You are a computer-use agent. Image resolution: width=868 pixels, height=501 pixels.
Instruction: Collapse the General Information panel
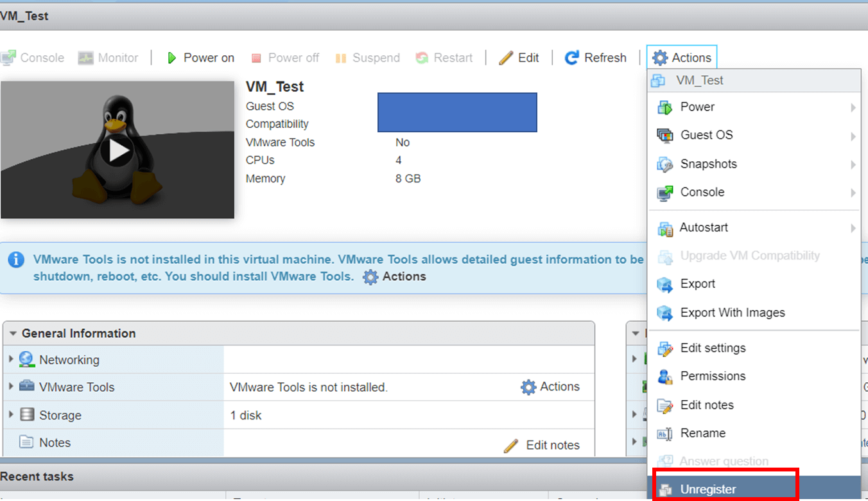tap(13, 333)
